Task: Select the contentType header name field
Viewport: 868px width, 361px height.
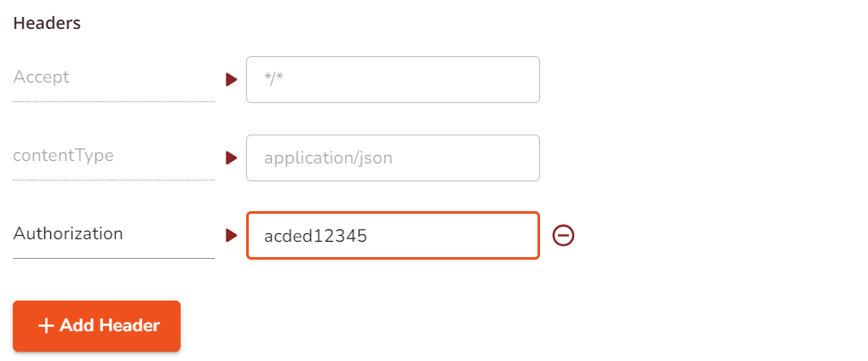Action: (112, 156)
